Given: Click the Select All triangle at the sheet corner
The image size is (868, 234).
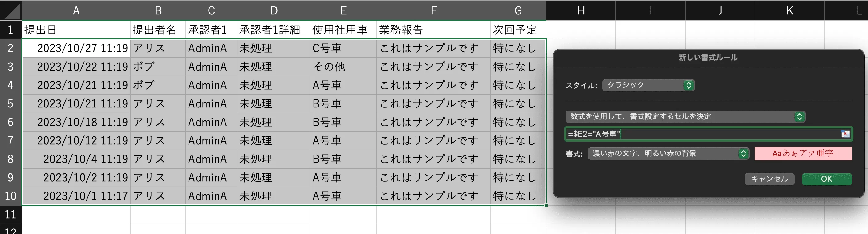Looking at the screenshot, I should click(x=10, y=10).
